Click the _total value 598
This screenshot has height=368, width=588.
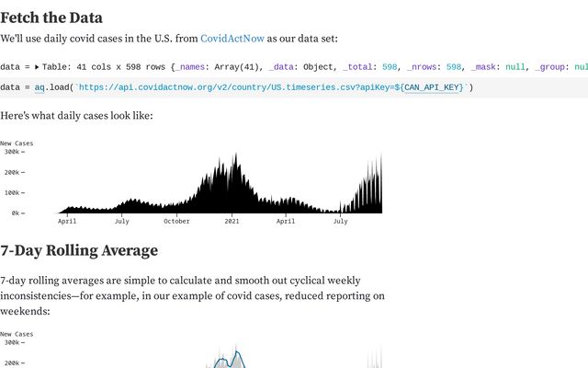[390, 67]
